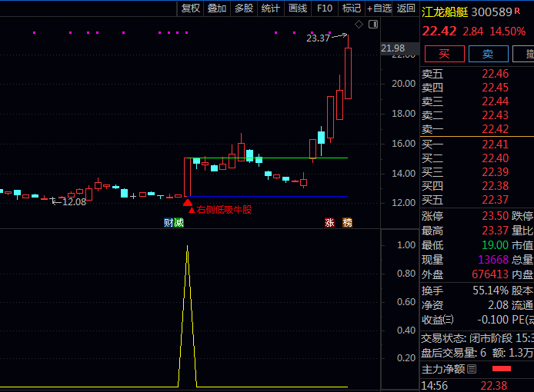Viewport: 534px width, 392px height.
Task: Select the 买四 price 22.38
Action: pos(496,186)
